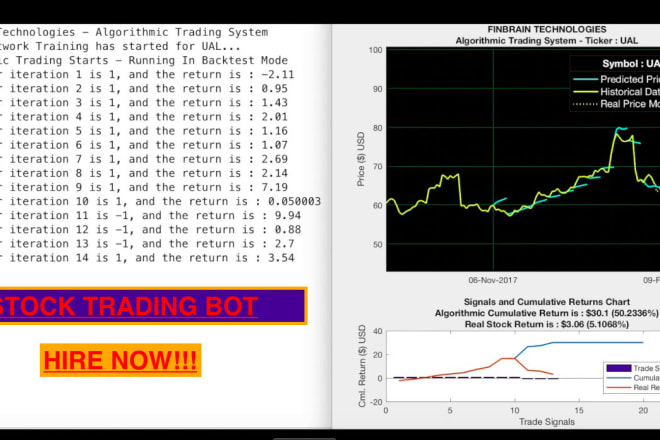Click the Real Price dotted legend entry
Image resolution: width=660 pixels, height=440 pixels.
[x=616, y=104]
